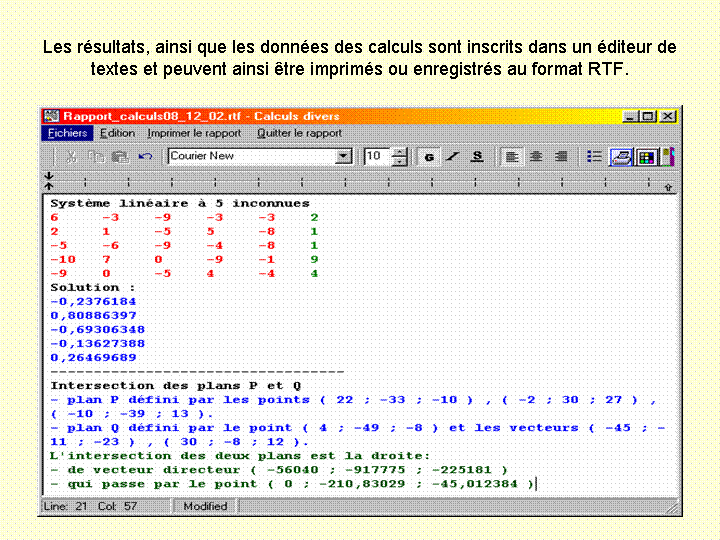This screenshot has height=540, width=720.
Task: Open the Fichiers menu
Action: pos(67,133)
